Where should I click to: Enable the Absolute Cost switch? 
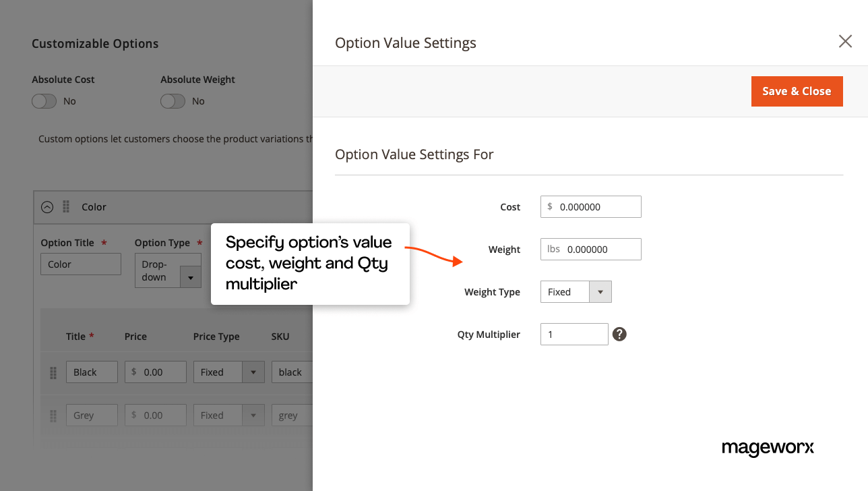[x=44, y=100]
